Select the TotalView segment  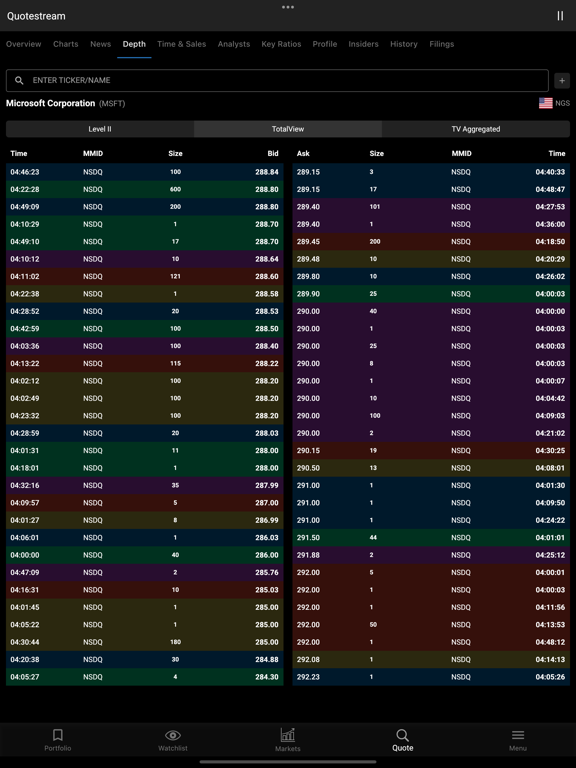pyautogui.click(x=288, y=129)
